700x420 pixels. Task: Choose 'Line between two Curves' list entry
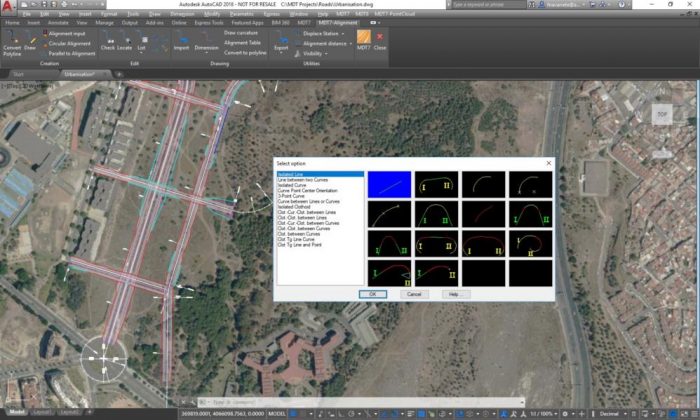tap(302, 180)
